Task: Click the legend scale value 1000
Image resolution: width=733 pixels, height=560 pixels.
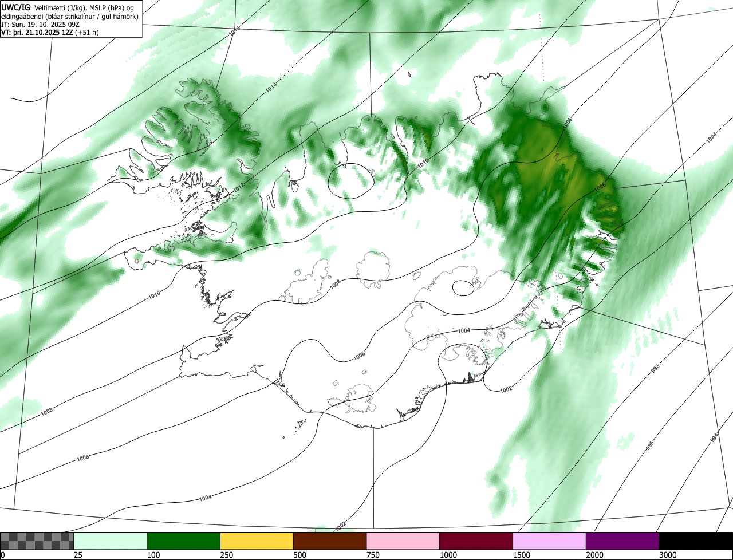Action: click(x=448, y=555)
